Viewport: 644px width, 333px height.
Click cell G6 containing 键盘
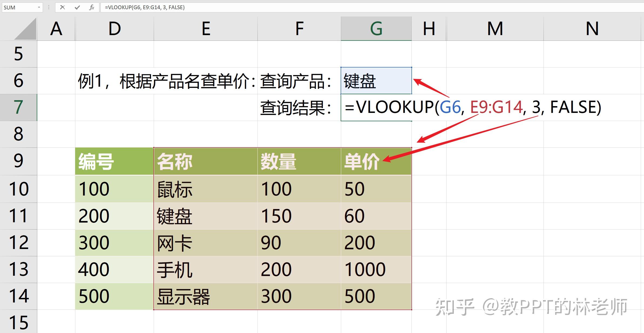376,81
